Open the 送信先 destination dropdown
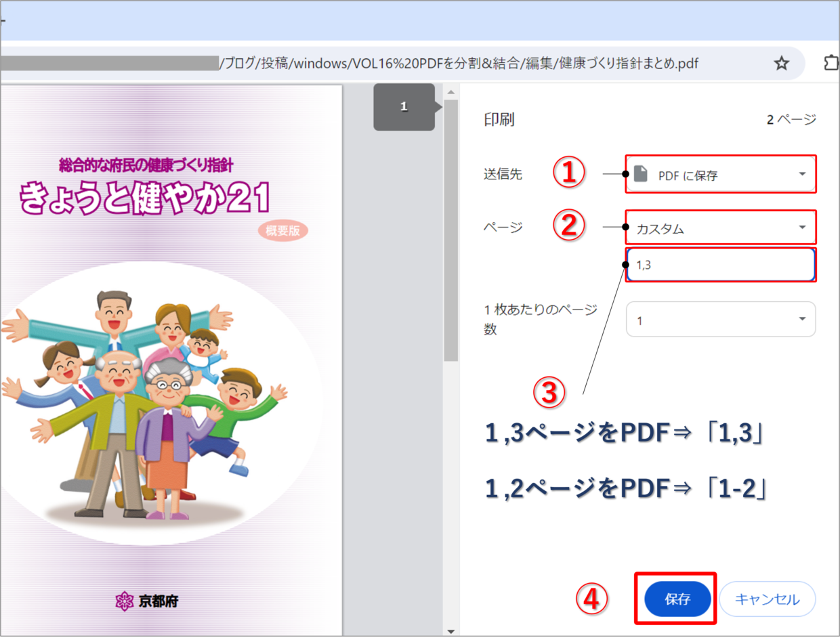 (720, 175)
